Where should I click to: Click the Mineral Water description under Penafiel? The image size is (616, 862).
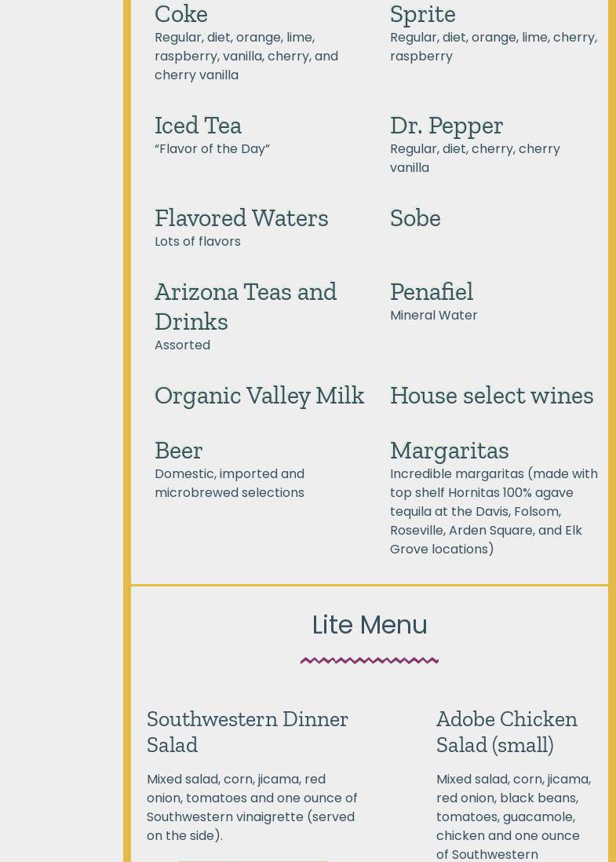[x=433, y=315]
